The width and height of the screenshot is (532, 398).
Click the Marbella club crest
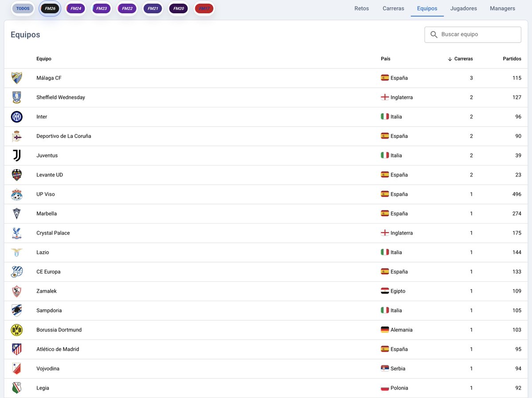17,214
